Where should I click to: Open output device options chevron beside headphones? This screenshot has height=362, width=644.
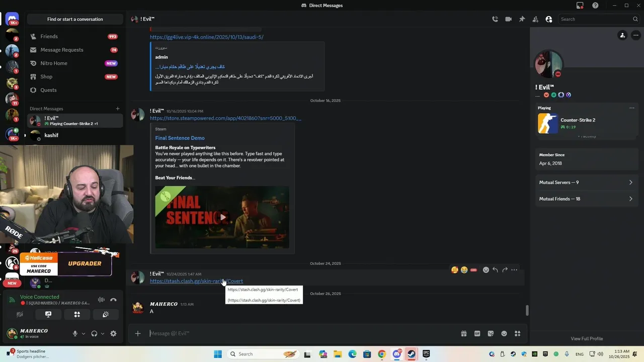click(103, 333)
